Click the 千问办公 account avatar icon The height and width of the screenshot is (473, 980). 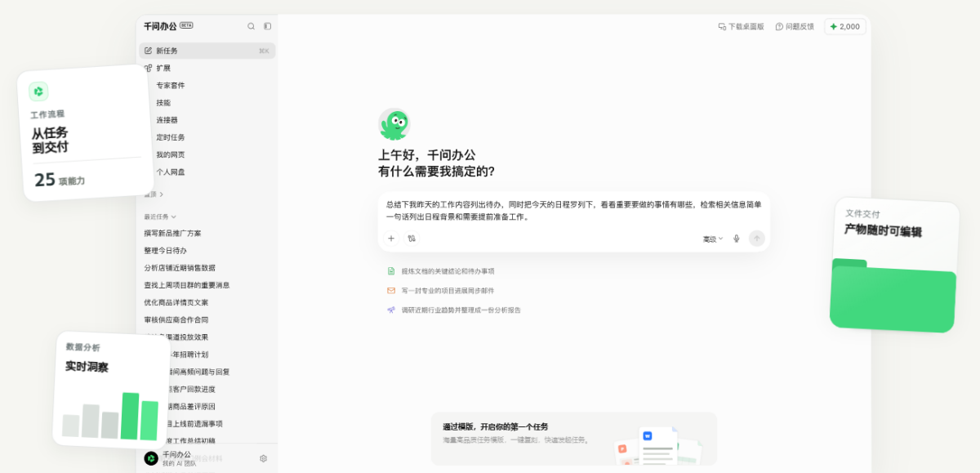[x=151, y=458]
